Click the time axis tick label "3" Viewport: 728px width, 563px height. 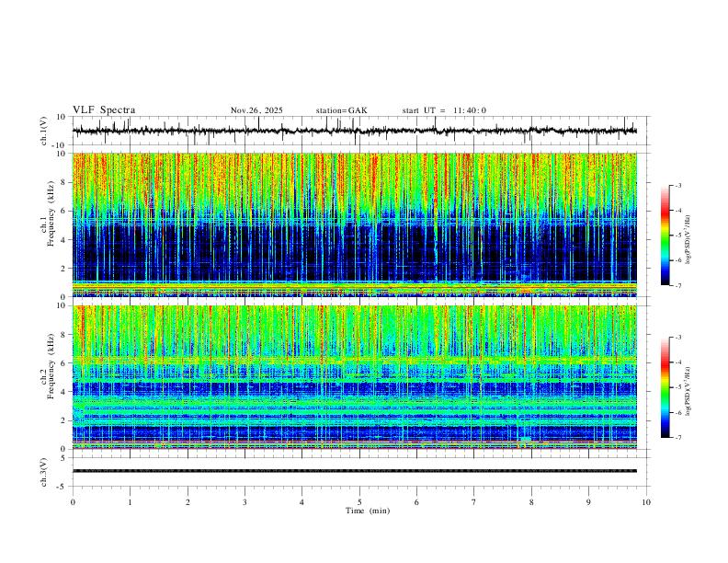245,502
